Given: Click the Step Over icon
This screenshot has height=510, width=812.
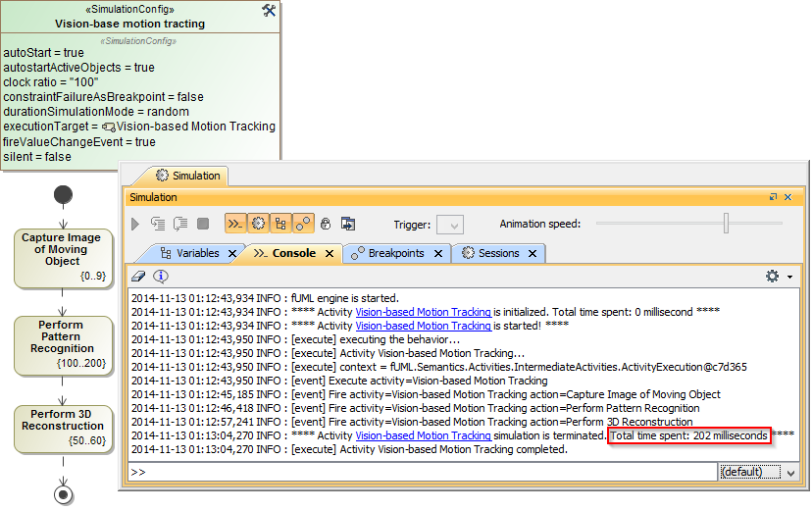Looking at the screenshot, I should point(180,225).
